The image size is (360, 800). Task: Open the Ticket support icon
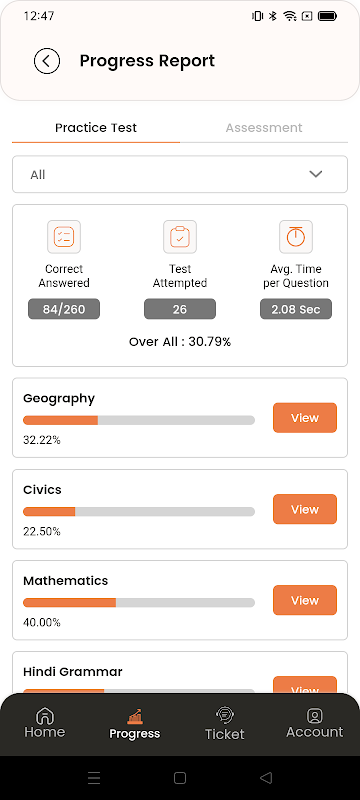tap(225, 715)
